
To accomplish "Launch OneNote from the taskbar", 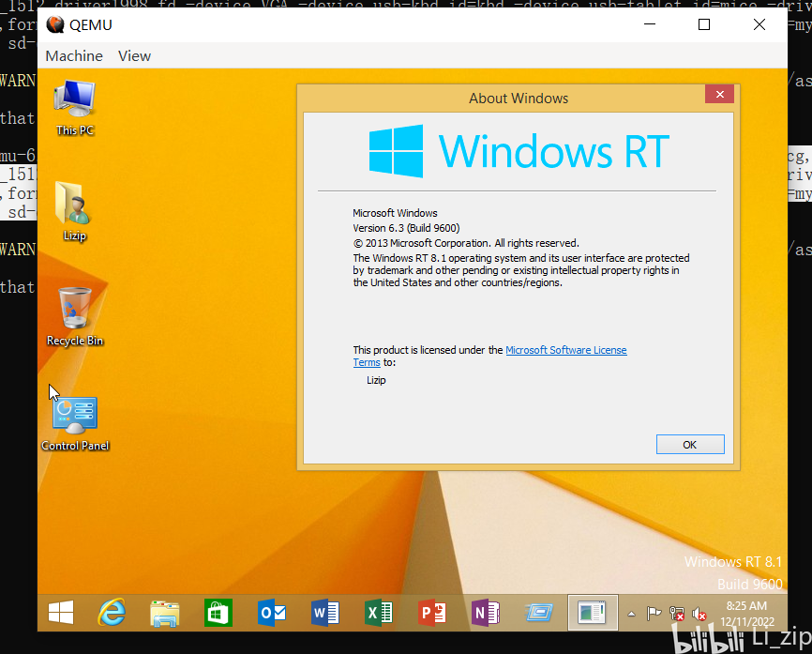I will coord(486,613).
